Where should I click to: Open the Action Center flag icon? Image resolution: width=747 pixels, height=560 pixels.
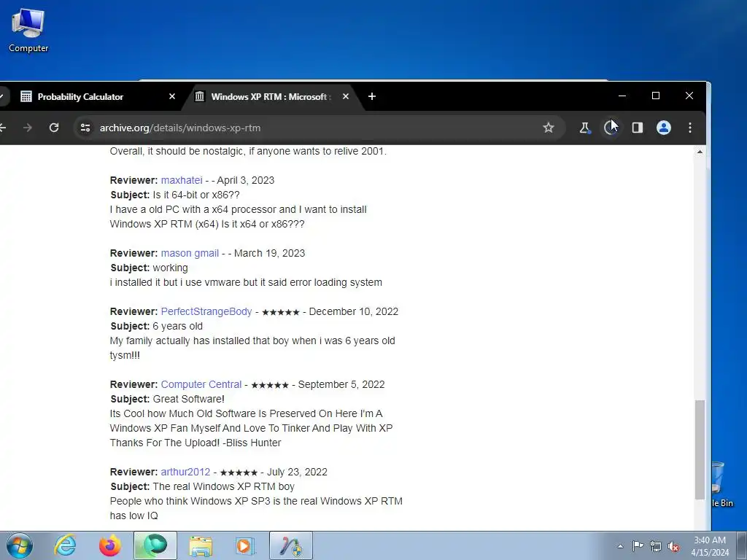tap(638, 546)
